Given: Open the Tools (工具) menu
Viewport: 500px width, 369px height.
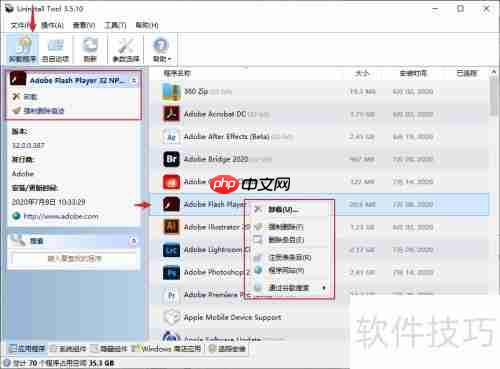Looking at the screenshot, I should 115,25.
